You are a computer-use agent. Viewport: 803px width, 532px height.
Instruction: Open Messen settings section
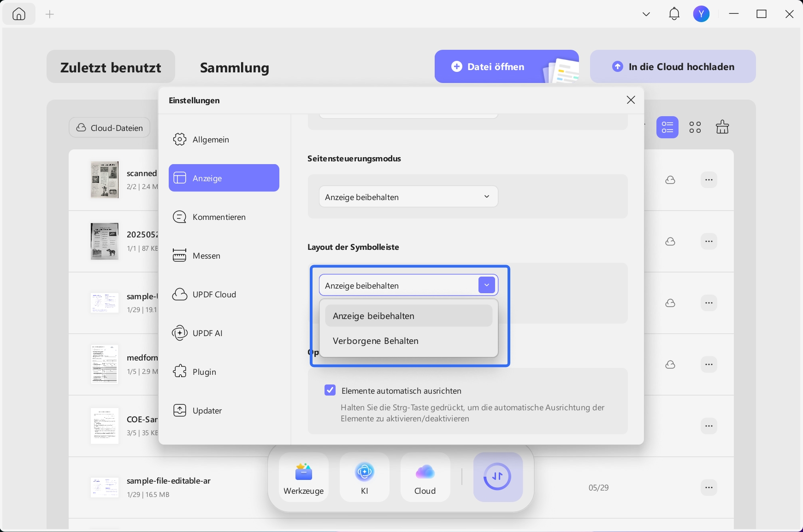[x=224, y=255]
